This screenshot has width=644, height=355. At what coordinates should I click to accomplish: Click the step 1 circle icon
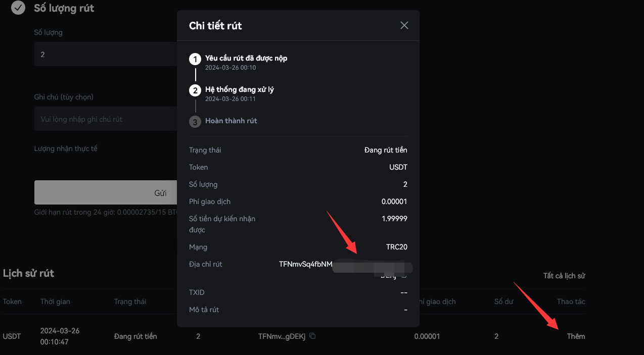pos(195,60)
